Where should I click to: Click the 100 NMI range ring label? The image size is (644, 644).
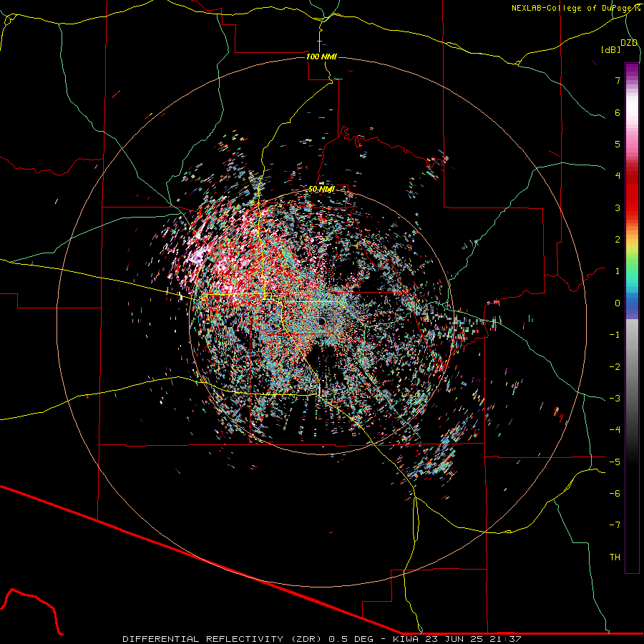pyautogui.click(x=321, y=57)
